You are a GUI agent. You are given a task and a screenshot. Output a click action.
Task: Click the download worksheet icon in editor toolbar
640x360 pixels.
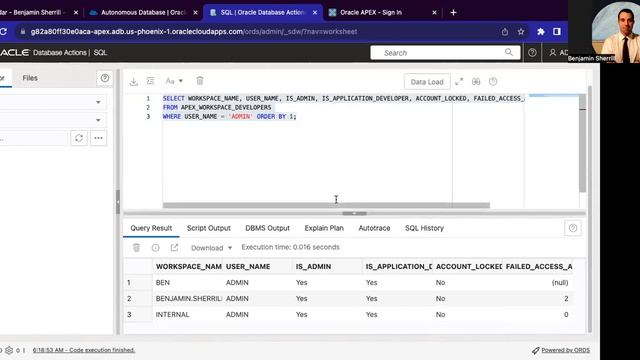[133, 81]
